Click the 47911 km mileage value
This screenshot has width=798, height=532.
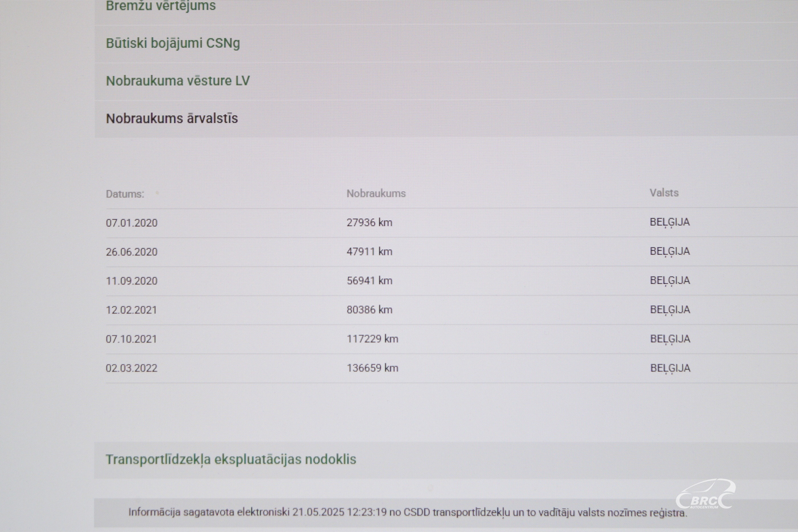(x=369, y=252)
